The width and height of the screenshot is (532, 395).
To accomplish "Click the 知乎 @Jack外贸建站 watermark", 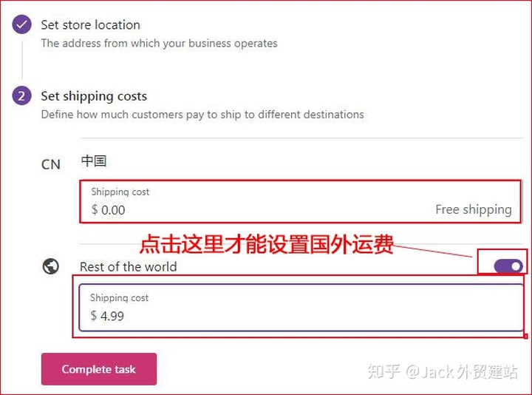I will pyautogui.click(x=443, y=371).
